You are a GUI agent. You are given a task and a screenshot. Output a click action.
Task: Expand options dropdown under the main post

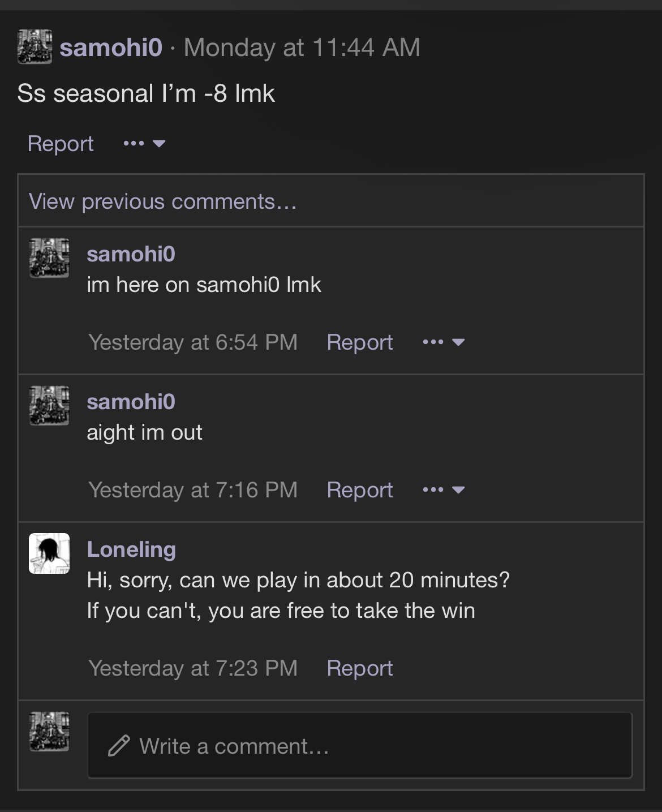[144, 144]
